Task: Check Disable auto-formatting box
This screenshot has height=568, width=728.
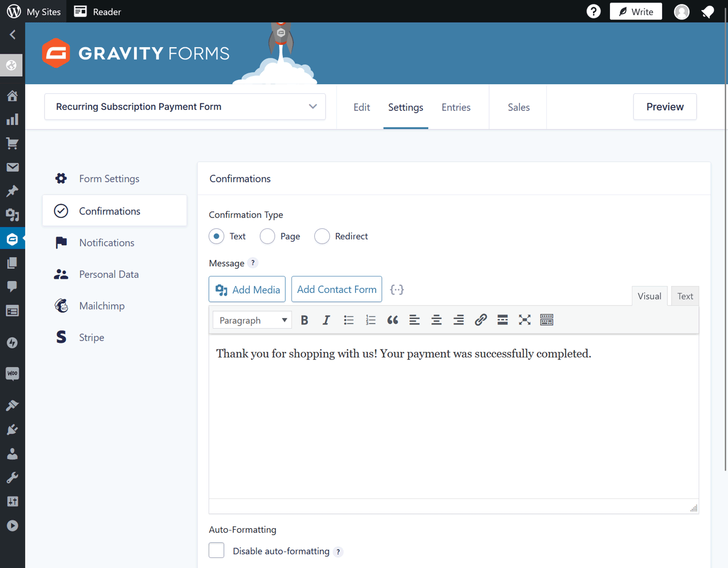Action: coord(217,550)
